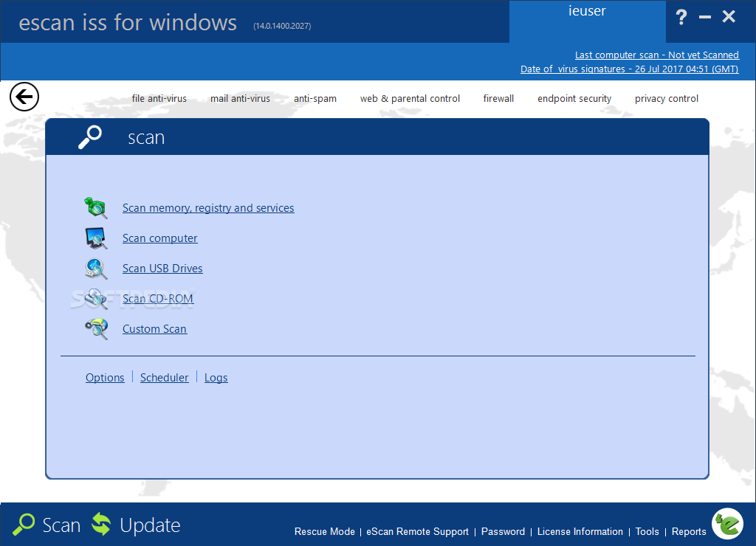The height and width of the screenshot is (546, 756).
Task: Click the Scan label in bottom bar
Action: 61,525
